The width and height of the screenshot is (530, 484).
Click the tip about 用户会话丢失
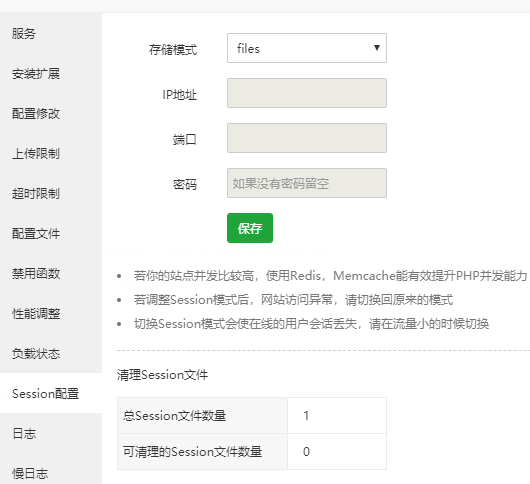point(311,323)
